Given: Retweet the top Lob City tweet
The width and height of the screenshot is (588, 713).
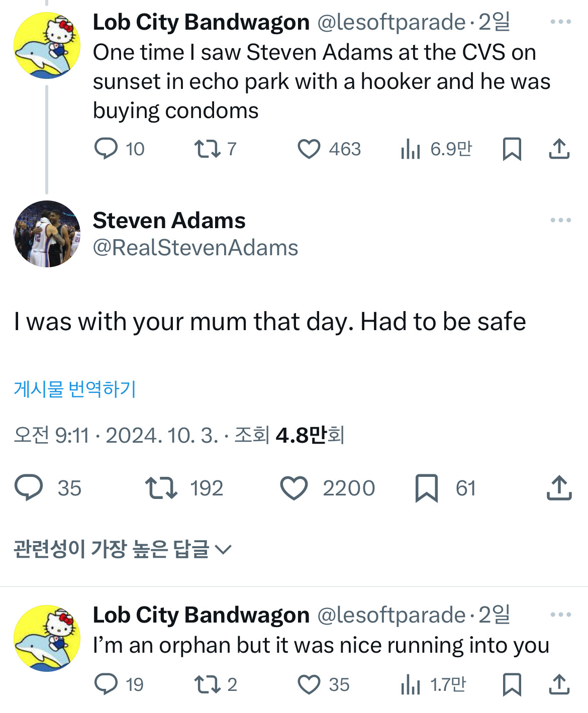Looking at the screenshot, I should tap(207, 149).
